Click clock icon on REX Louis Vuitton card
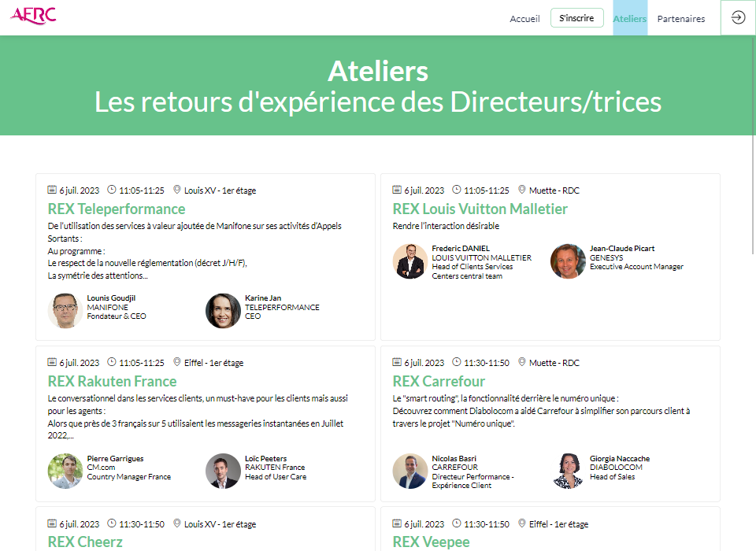Image resolution: width=756 pixels, height=551 pixels. point(457,190)
